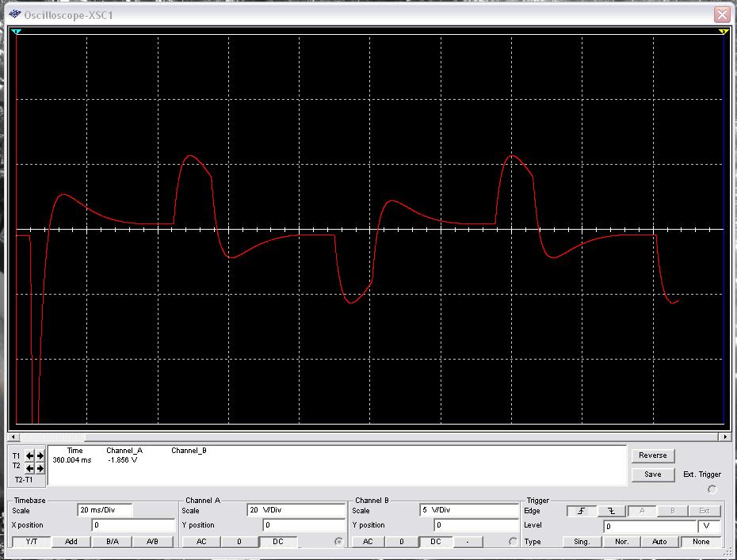Click the cyan T1 cursor marker
737x560 pixels.
pos(17,31)
